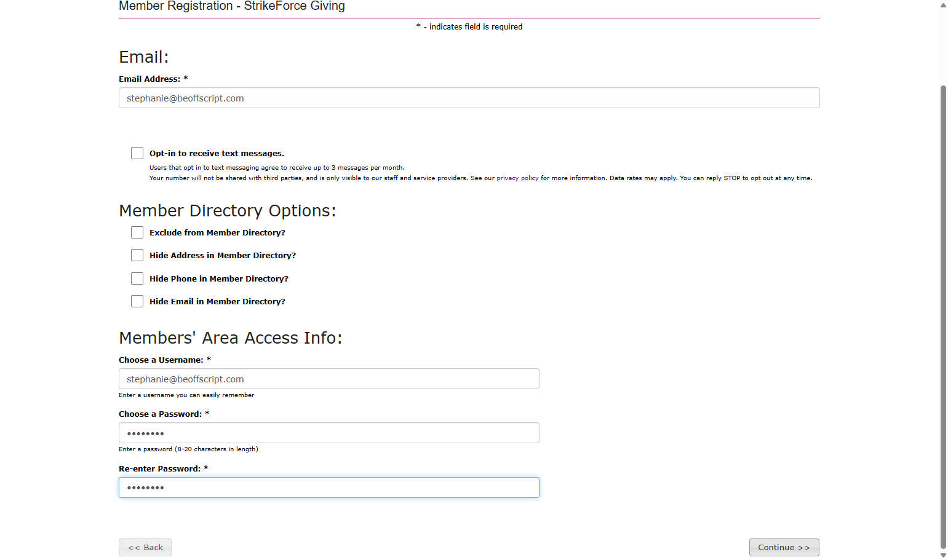Click the Email Address input field
Viewport: 948px width, 560px height.
tap(469, 98)
